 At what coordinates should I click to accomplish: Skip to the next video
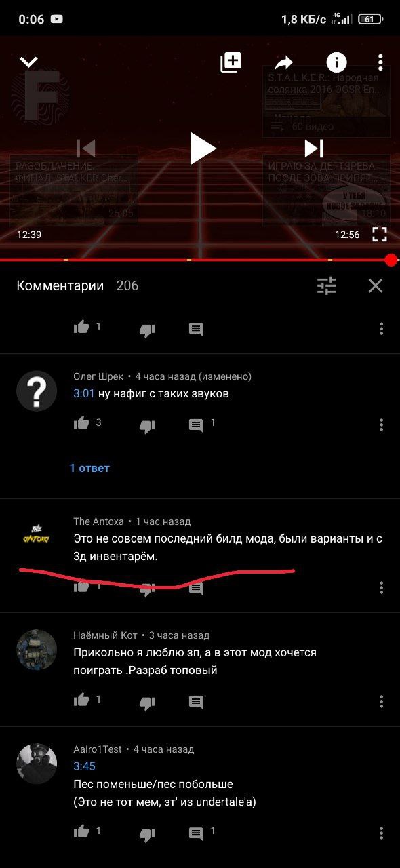tap(314, 148)
